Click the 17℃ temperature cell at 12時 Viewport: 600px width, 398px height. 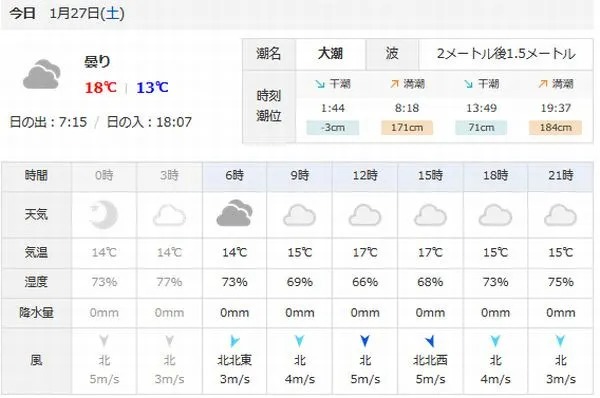[365, 253]
